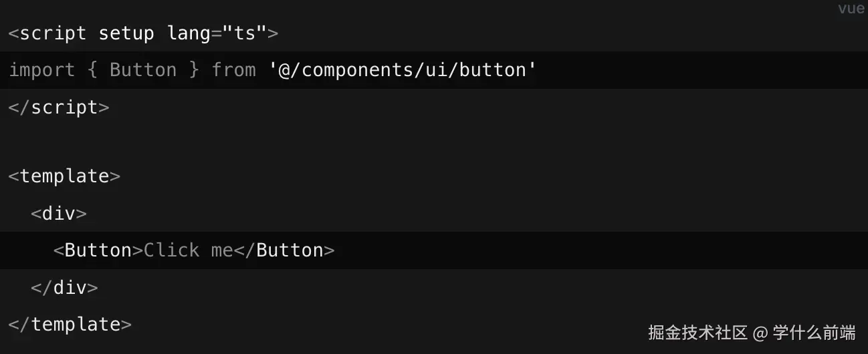
Task: Select Button identifier in the import statement
Action: coord(143,70)
